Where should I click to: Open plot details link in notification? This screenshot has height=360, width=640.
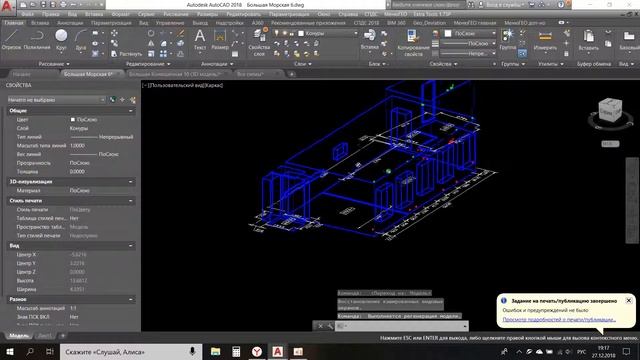pos(559,320)
